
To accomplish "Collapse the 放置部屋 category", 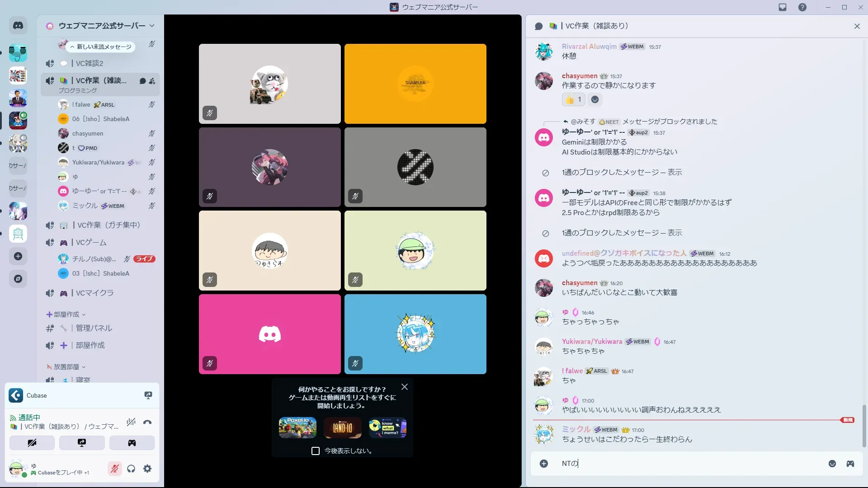I will [66, 367].
